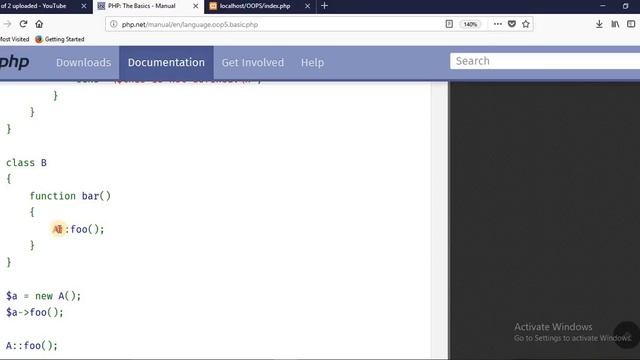640x360 pixels.
Task: Save page to Pocket
Action: tap(512, 24)
